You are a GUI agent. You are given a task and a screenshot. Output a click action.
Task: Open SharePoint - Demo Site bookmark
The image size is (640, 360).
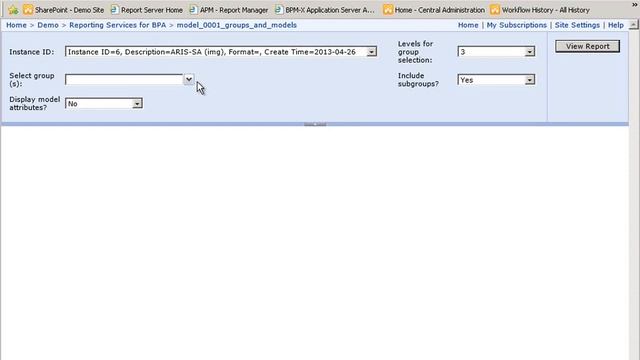click(63, 10)
